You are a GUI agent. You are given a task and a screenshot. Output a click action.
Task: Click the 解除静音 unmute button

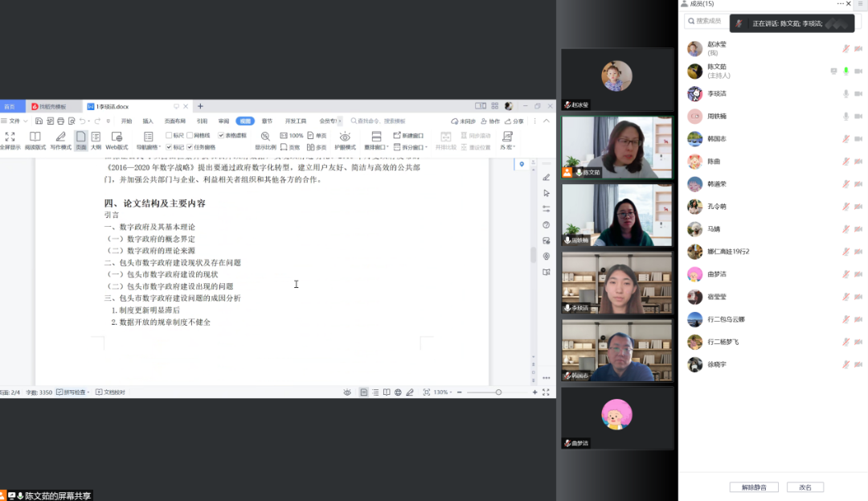(x=753, y=487)
